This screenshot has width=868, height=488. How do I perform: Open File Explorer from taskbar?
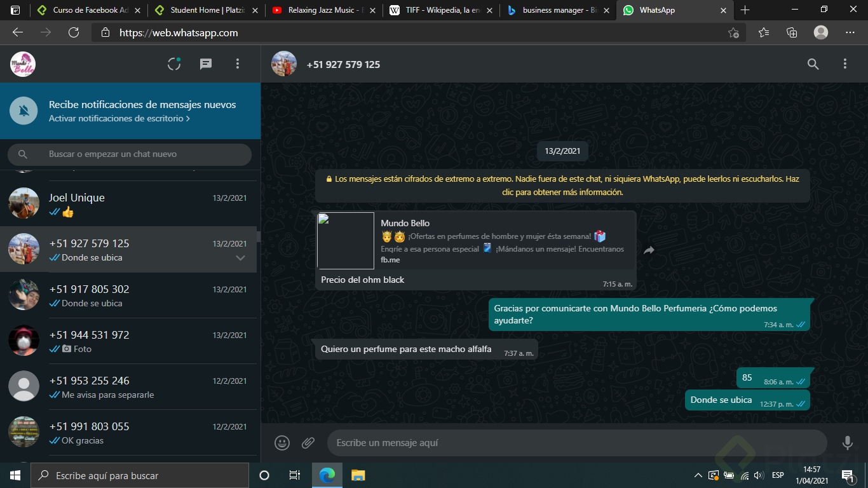pos(358,475)
